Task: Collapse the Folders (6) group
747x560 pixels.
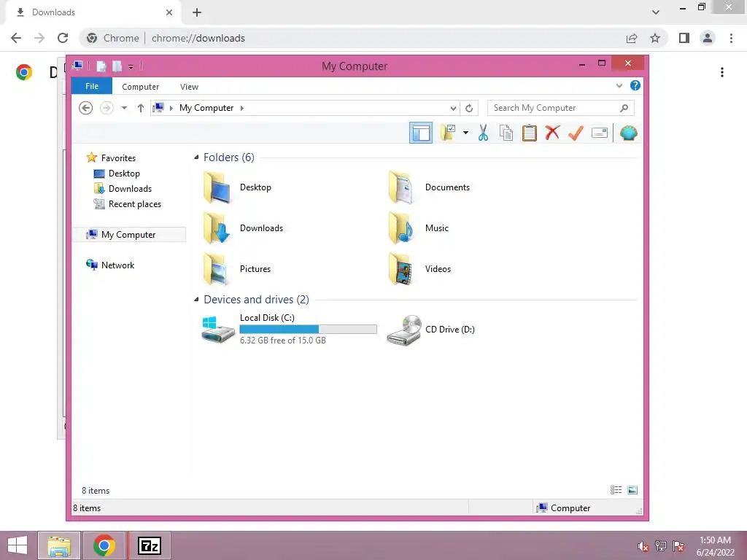Action: pyautogui.click(x=196, y=157)
